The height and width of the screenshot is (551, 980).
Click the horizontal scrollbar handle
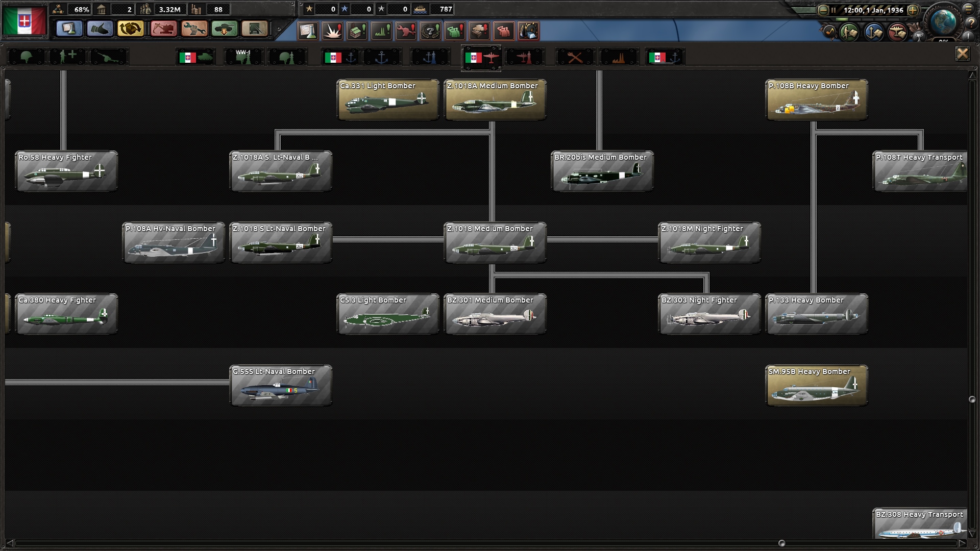781,543
